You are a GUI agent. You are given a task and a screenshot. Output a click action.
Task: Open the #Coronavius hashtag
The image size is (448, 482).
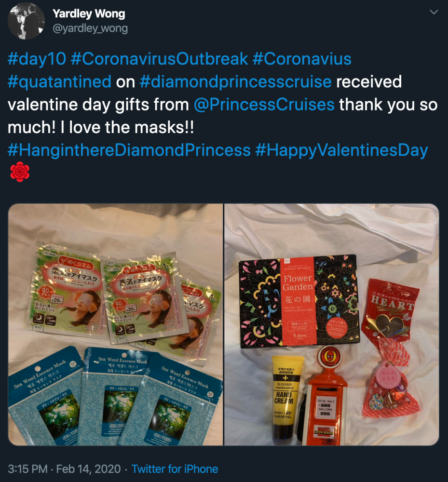[302, 59]
